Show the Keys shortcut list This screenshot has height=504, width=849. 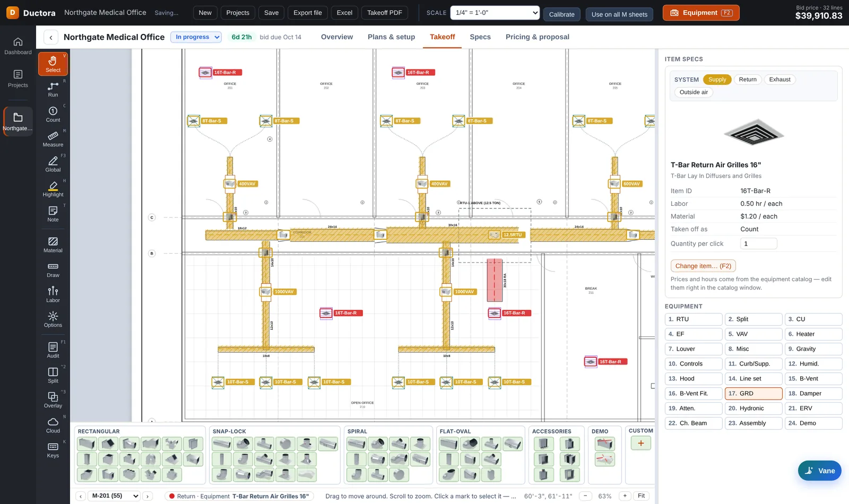[53, 450]
